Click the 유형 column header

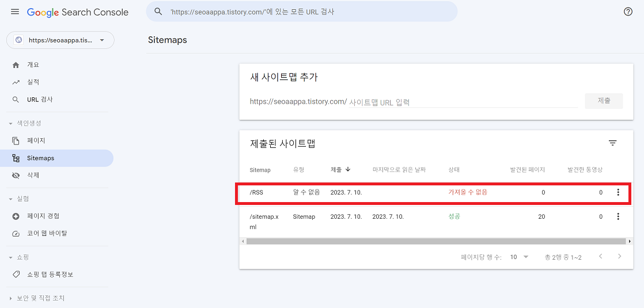click(x=298, y=170)
